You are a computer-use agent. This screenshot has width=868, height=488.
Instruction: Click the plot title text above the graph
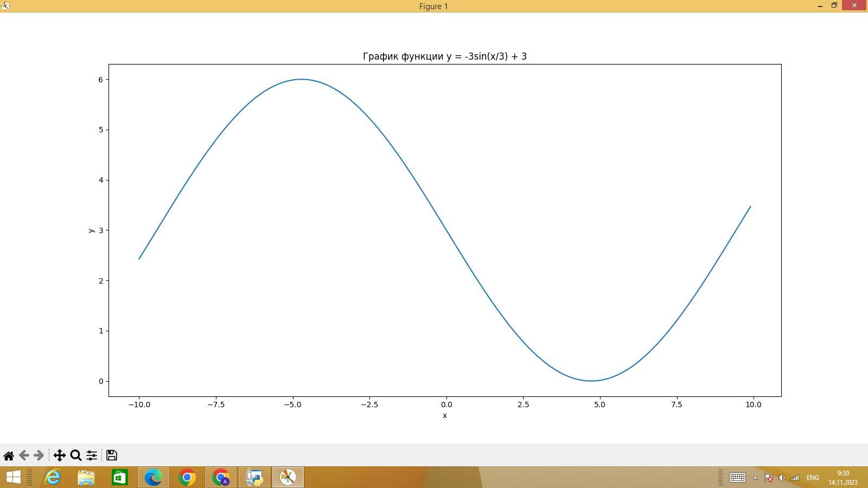(444, 56)
